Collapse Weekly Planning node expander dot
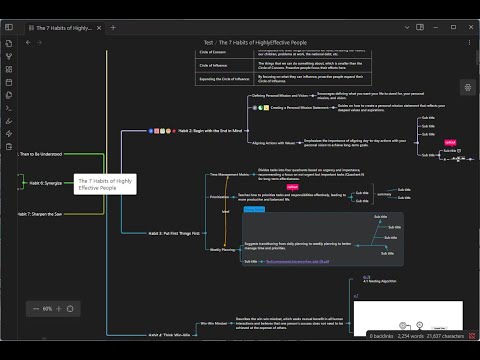 click(239, 249)
